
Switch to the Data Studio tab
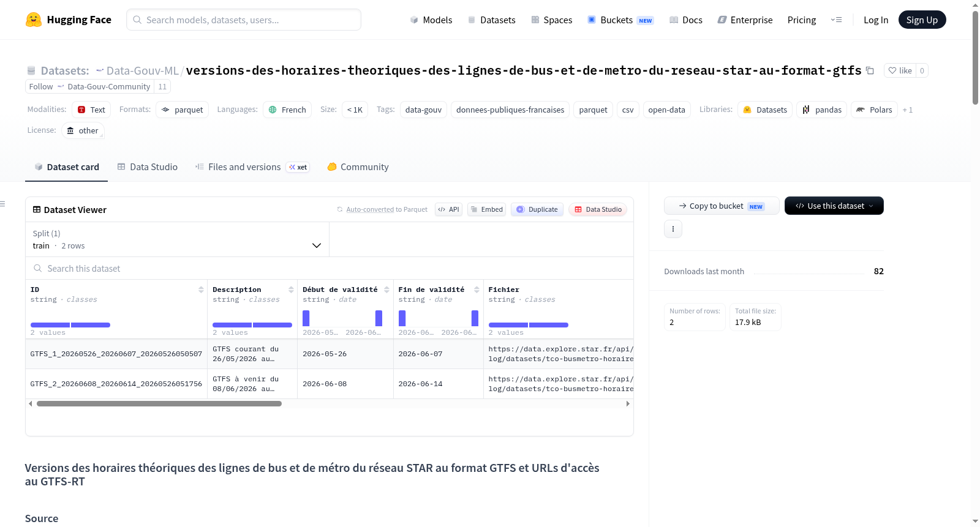pos(148,166)
